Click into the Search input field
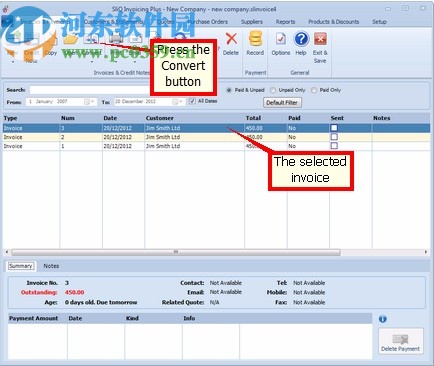Image resolution: width=434 pixels, height=366 pixels. click(x=90, y=90)
